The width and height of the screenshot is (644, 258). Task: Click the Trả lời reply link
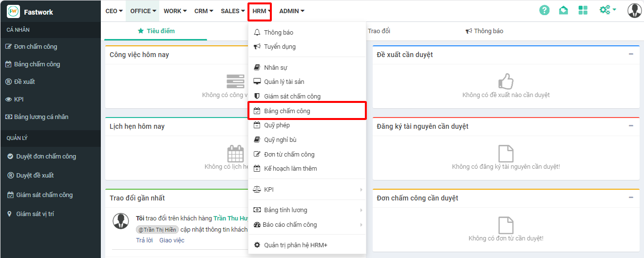[x=144, y=240]
